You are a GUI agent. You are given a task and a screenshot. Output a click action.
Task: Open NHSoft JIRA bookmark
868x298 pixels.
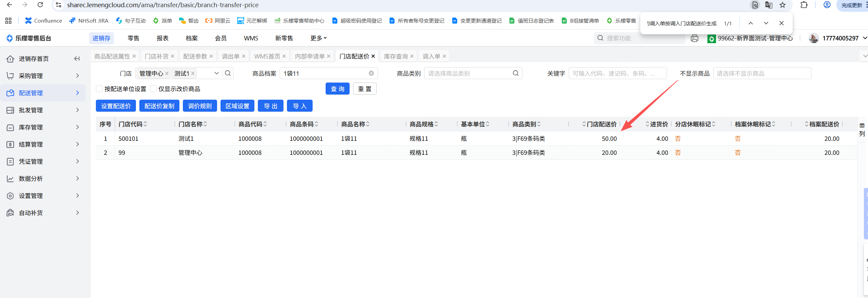89,21
